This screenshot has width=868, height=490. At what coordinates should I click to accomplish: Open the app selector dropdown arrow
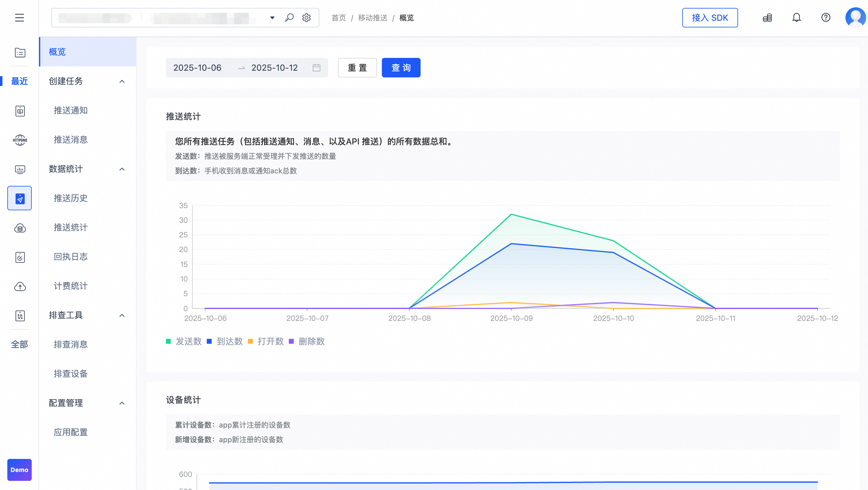click(272, 17)
